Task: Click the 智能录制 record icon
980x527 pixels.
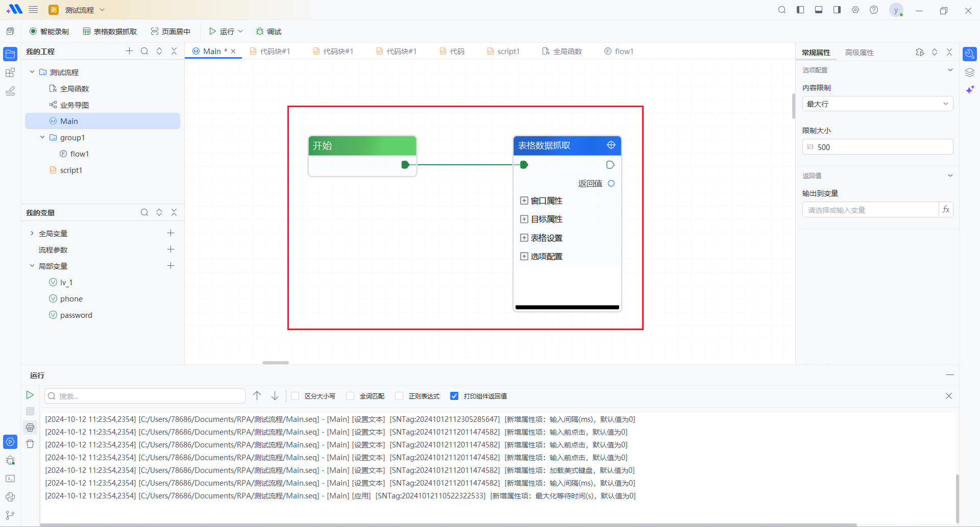Action: point(33,32)
